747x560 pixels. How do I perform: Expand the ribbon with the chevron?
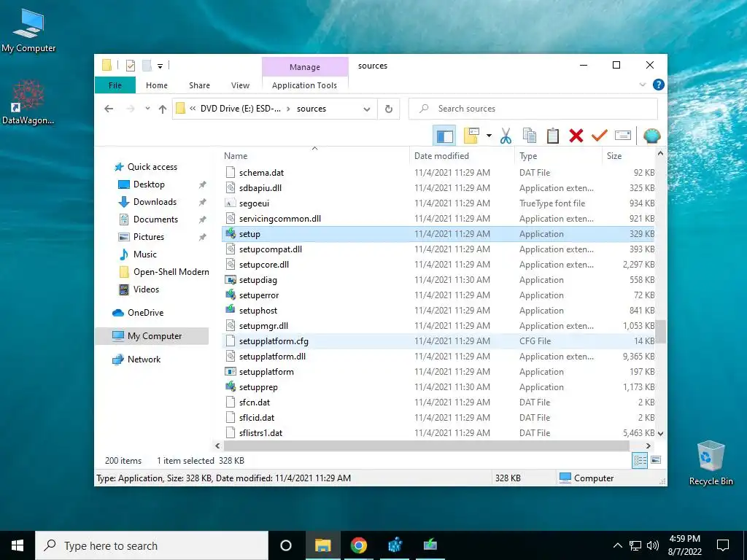click(x=643, y=85)
